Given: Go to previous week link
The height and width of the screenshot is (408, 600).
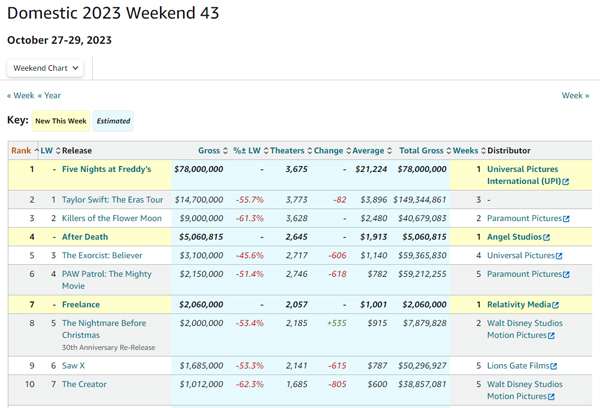Looking at the screenshot, I should [21, 95].
